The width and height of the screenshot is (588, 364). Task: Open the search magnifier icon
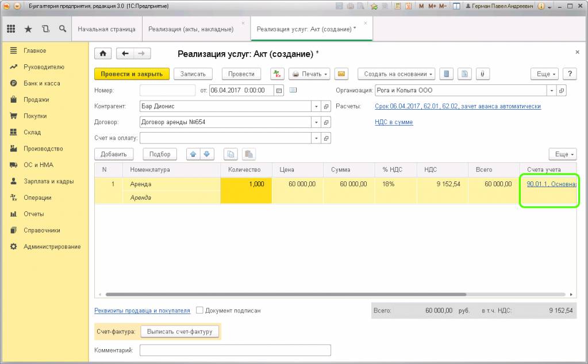pyautogui.click(x=63, y=29)
